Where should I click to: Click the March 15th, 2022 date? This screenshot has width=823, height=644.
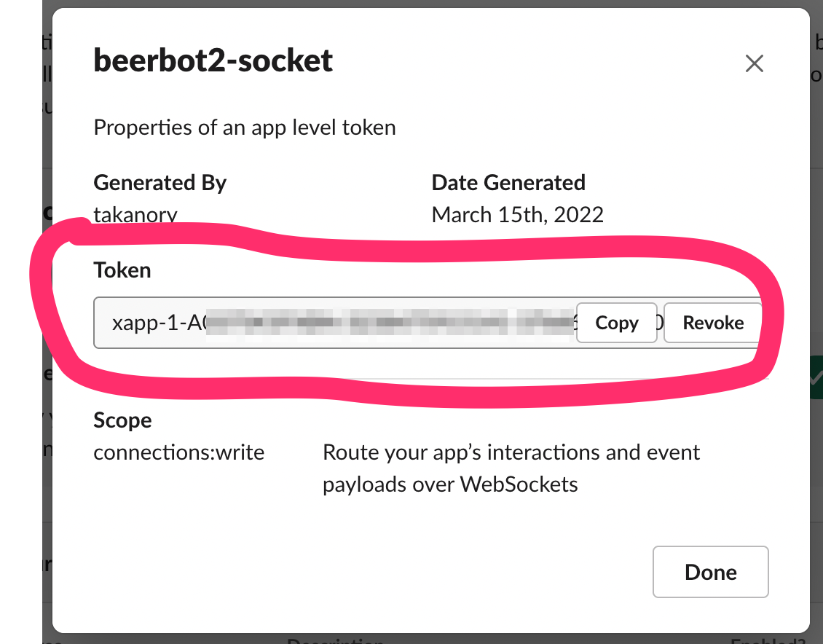tap(517, 215)
